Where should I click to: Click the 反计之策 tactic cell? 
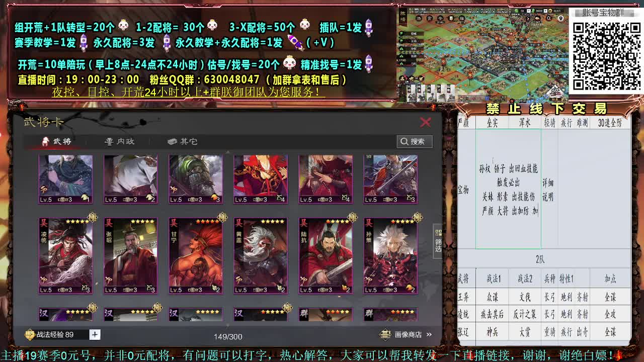click(525, 314)
